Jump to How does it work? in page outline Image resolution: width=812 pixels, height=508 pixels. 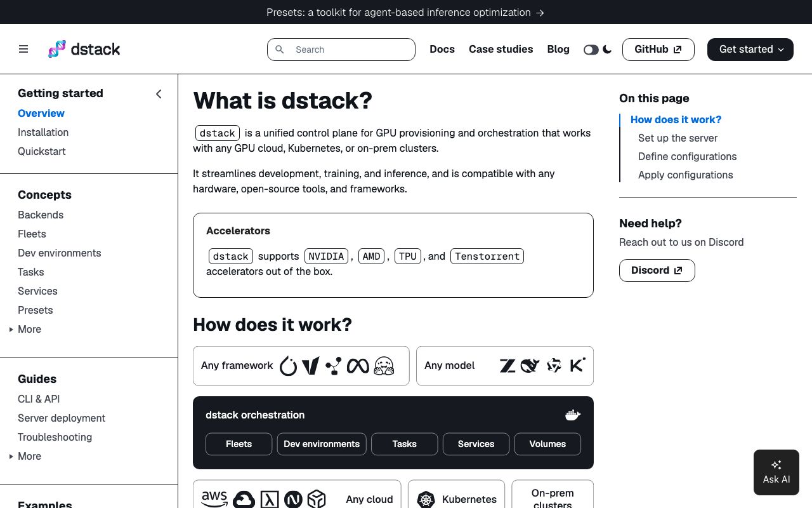[676, 119]
